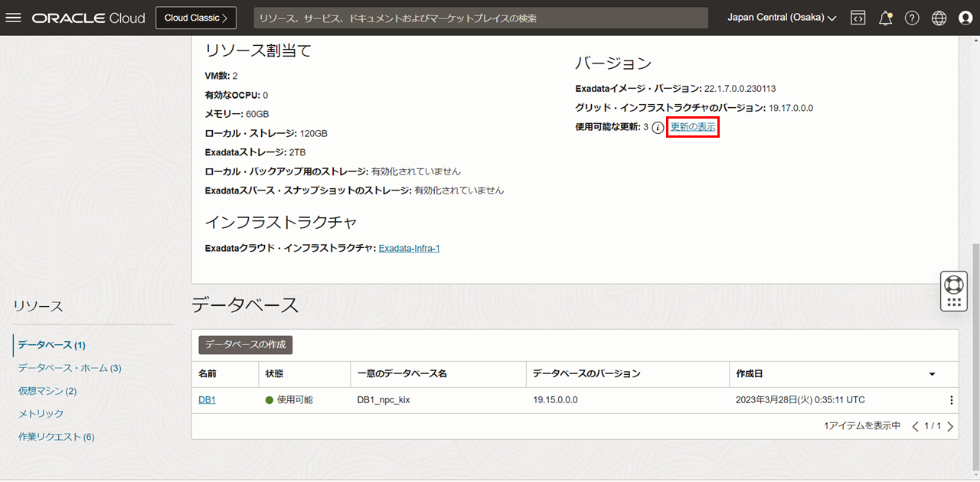
Task: Open the 更新の表示 link
Action: click(x=693, y=127)
